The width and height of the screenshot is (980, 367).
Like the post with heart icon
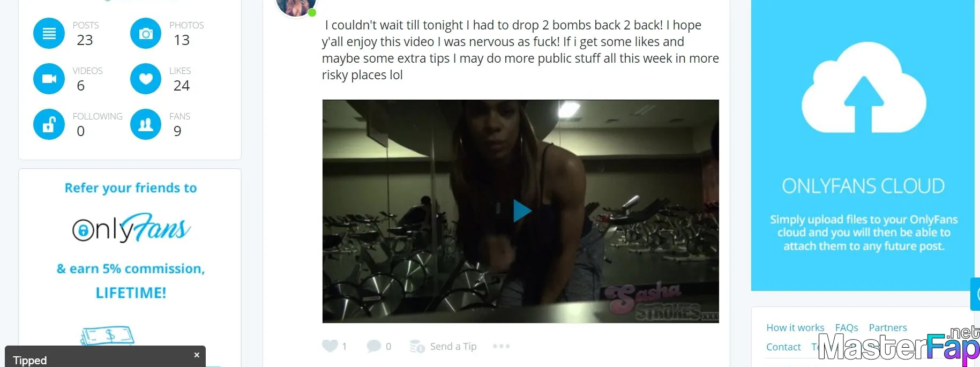coord(330,346)
